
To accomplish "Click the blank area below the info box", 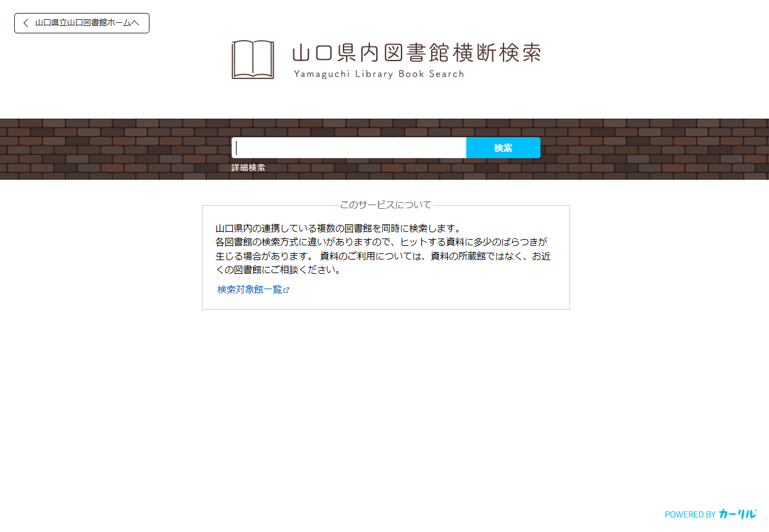I will pyautogui.click(x=385, y=402).
